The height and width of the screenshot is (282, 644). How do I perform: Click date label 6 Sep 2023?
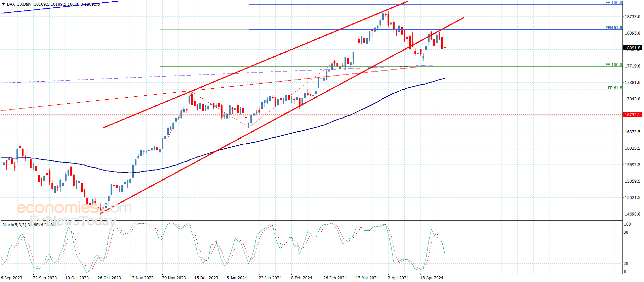[x=11, y=278]
